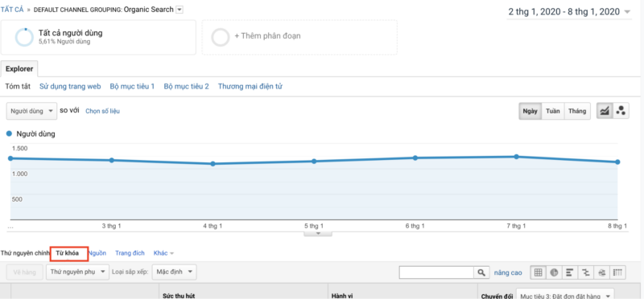Select the pie chart (percentage) view icon
This screenshot has width=644, height=299.
[554, 272]
